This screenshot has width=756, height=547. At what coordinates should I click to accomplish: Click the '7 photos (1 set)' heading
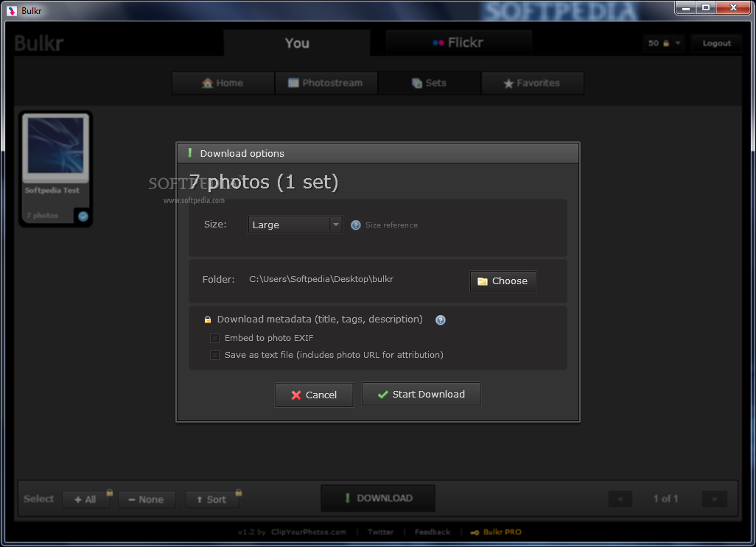pyautogui.click(x=264, y=182)
